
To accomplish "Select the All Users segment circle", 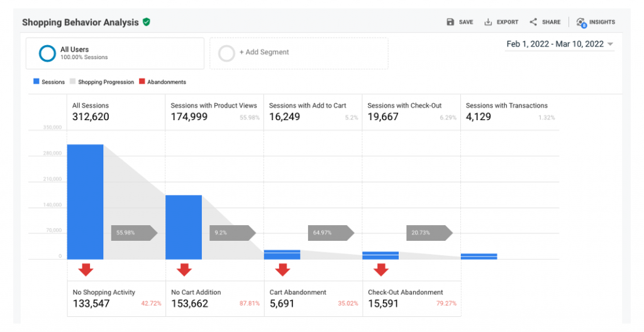I will 47,53.
